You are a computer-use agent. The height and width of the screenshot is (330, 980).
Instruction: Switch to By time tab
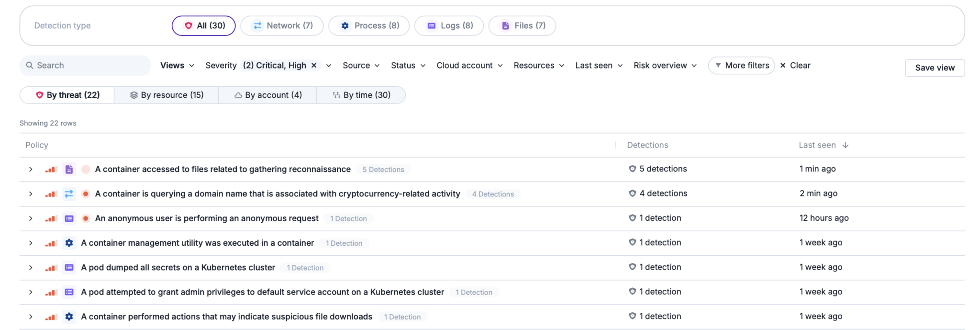[x=361, y=95]
